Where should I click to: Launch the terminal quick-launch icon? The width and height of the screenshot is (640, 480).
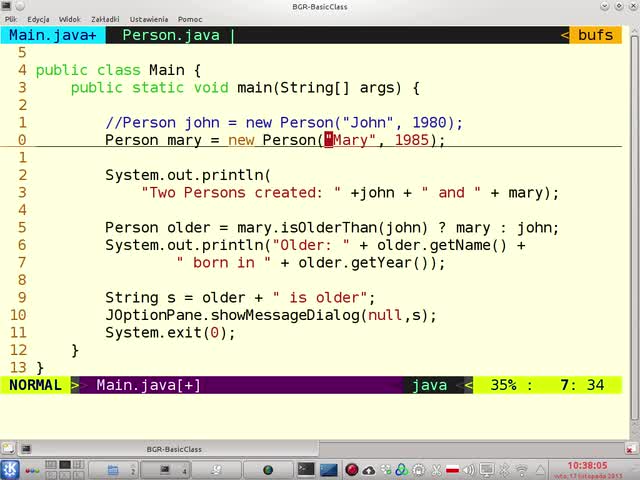306,470
